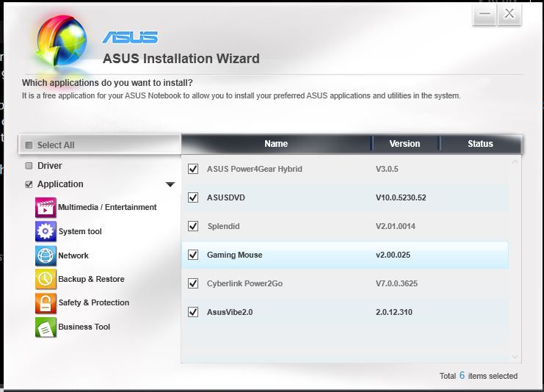Uncheck the Splendid checkbox
Viewport: 544px width, 392px height.
click(x=193, y=226)
